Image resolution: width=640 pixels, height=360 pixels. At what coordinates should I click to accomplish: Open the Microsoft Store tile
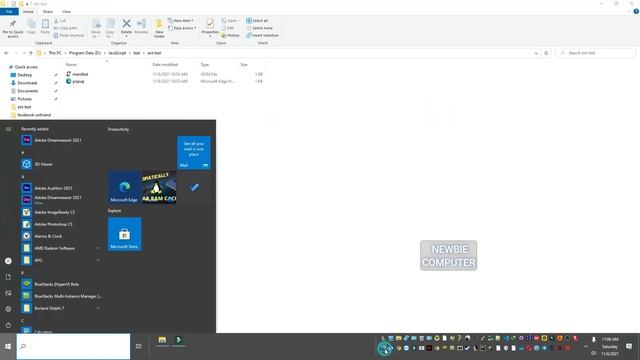tap(124, 234)
